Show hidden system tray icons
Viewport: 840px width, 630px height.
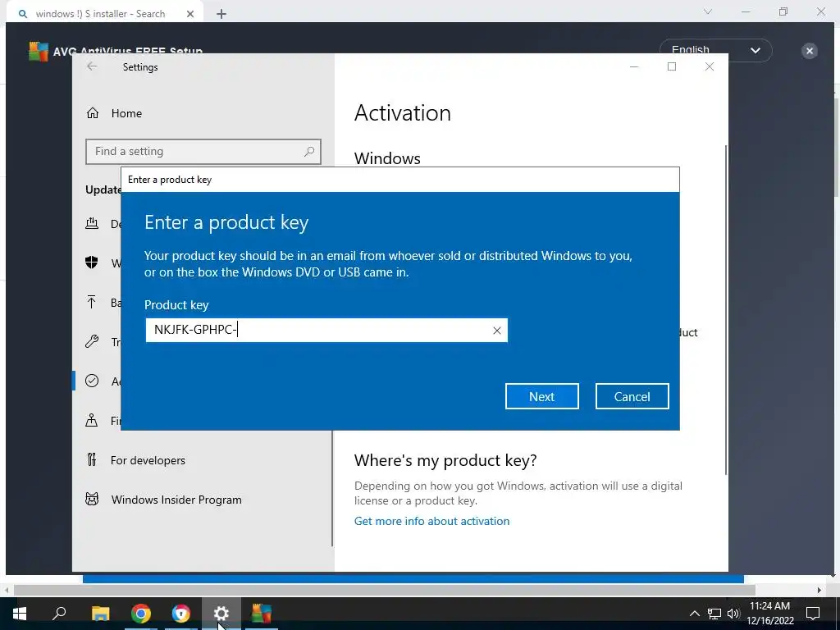[694, 614]
